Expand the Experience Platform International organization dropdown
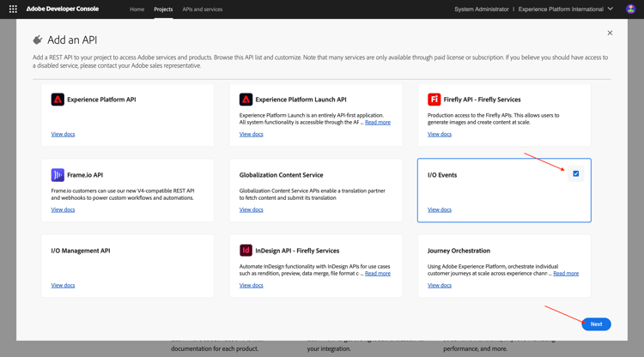The image size is (644, 357). tap(611, 9)
